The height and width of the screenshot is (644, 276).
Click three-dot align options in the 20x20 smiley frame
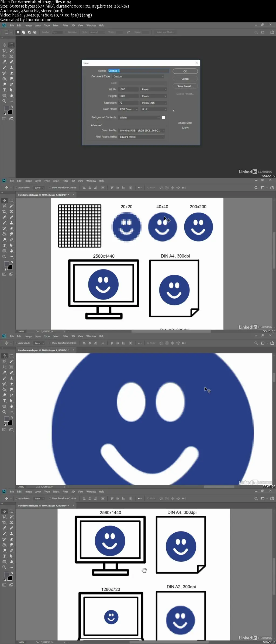(x=140, y=188)
